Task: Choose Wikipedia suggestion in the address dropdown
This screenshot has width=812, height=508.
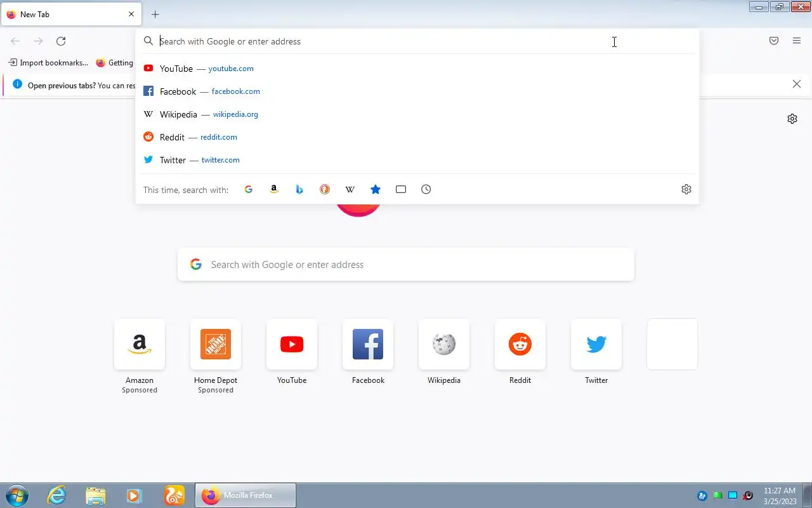Action: 417,114
